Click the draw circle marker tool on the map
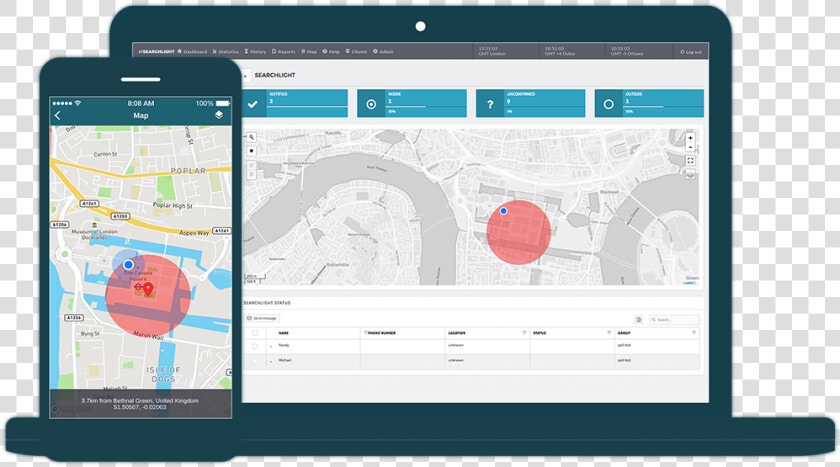Image resolution: width=840 pixels, height=467 pixels. pos(251,151)
